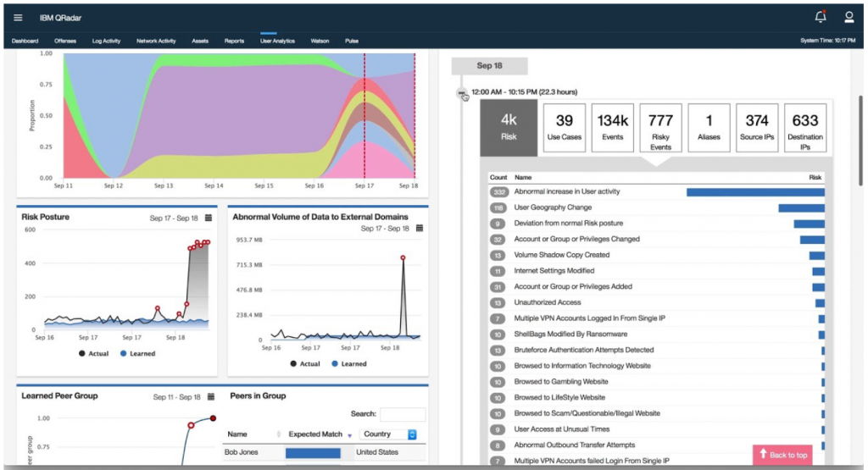Select the 134k Events tile

612,128
